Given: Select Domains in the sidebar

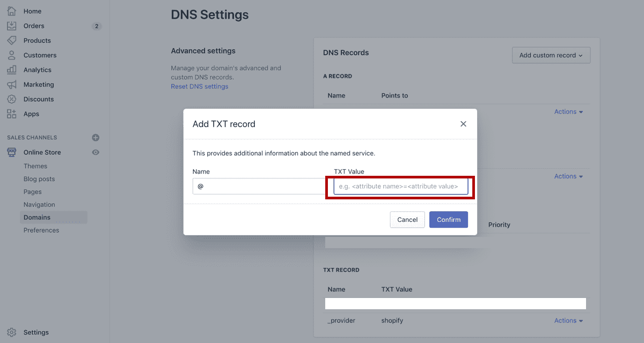Looking at the screenshot, I should tap(37, 218).
